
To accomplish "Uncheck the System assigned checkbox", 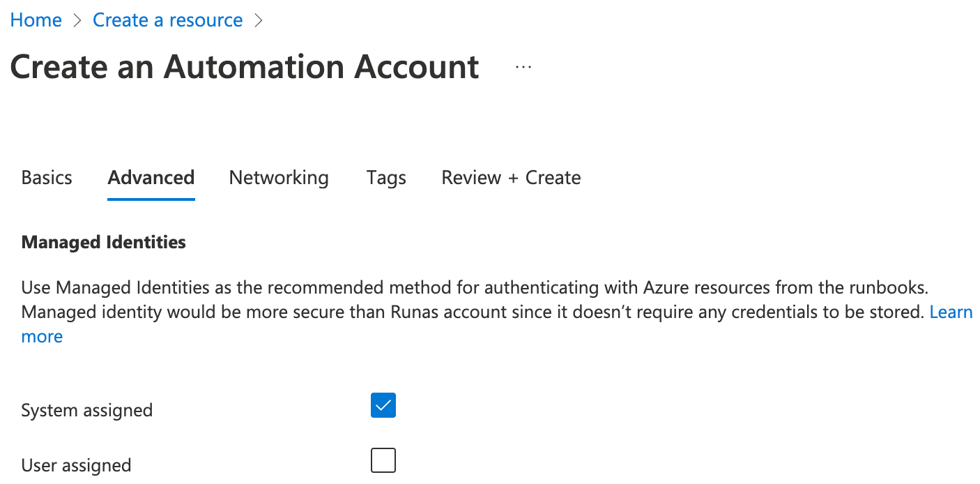I will [x=383, y=406].
